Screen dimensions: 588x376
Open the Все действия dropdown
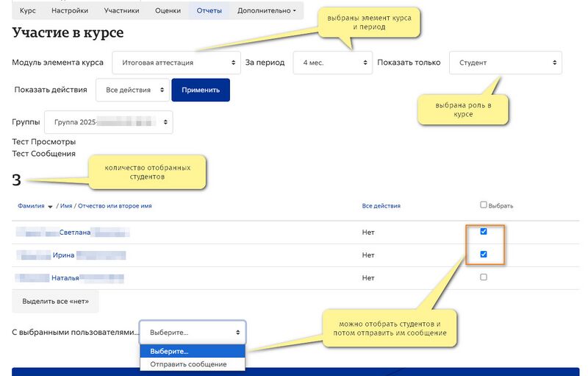pyautogui.click(x=132, y=90)
